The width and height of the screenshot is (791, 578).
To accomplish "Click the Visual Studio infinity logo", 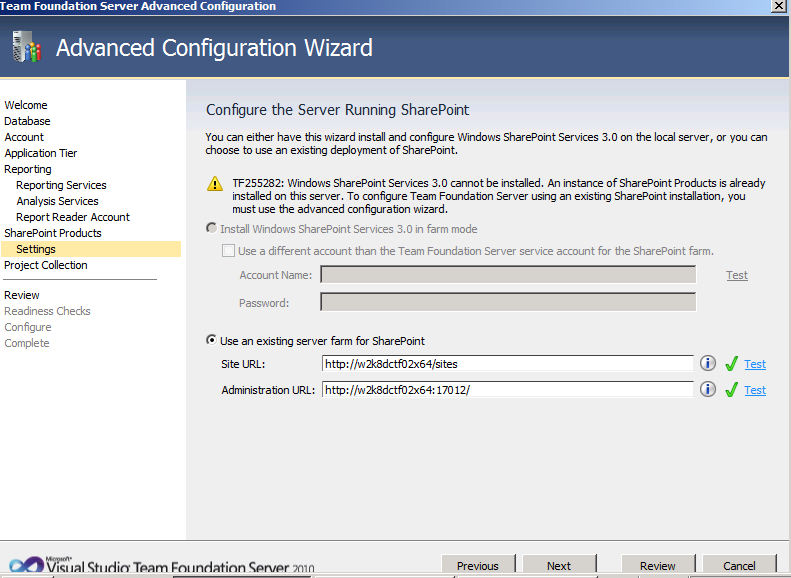I will pos(27,565).
